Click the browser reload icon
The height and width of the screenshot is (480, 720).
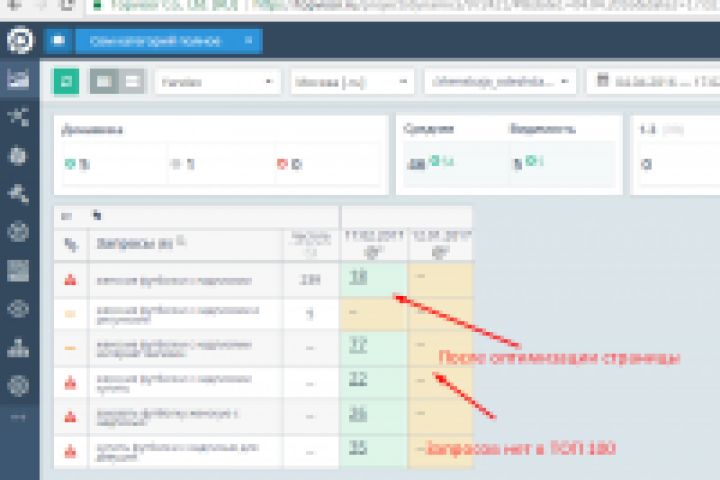(67, 5)
